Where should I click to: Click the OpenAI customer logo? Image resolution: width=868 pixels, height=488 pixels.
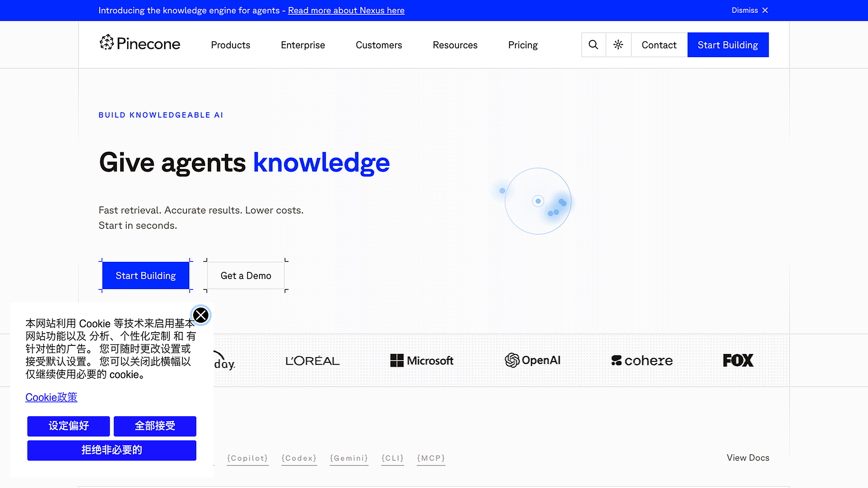point(533,360)
